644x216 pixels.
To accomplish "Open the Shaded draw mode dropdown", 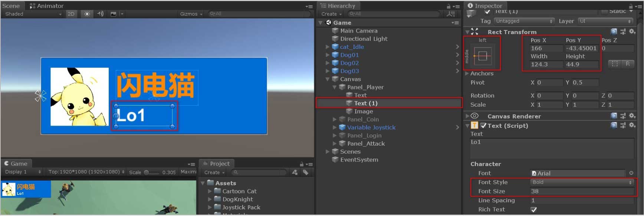I will 33,14.
